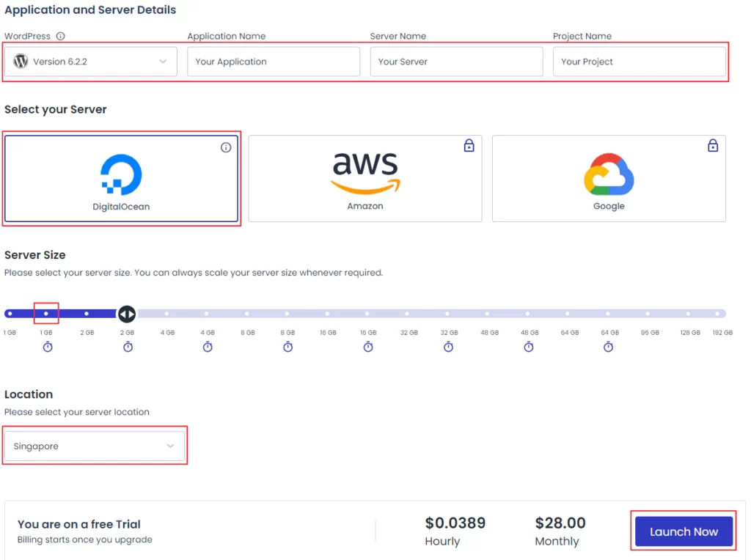Click the lock icon on Amazon card

coord(469,146)
